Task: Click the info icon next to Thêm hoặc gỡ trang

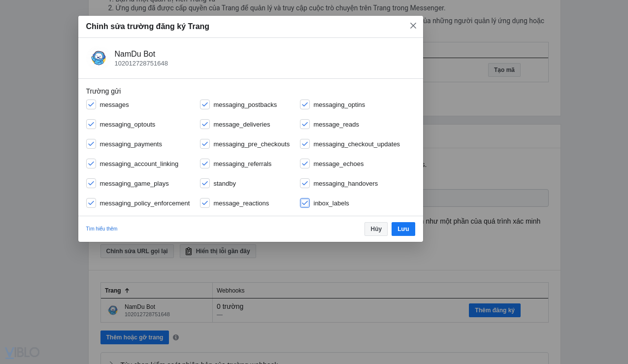Action: [x=176, y=337]
